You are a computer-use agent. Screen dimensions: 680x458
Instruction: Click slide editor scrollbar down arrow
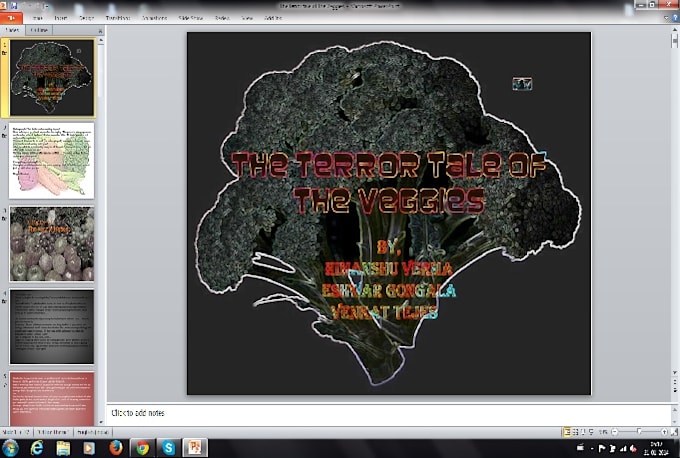[x=674, y=372]
